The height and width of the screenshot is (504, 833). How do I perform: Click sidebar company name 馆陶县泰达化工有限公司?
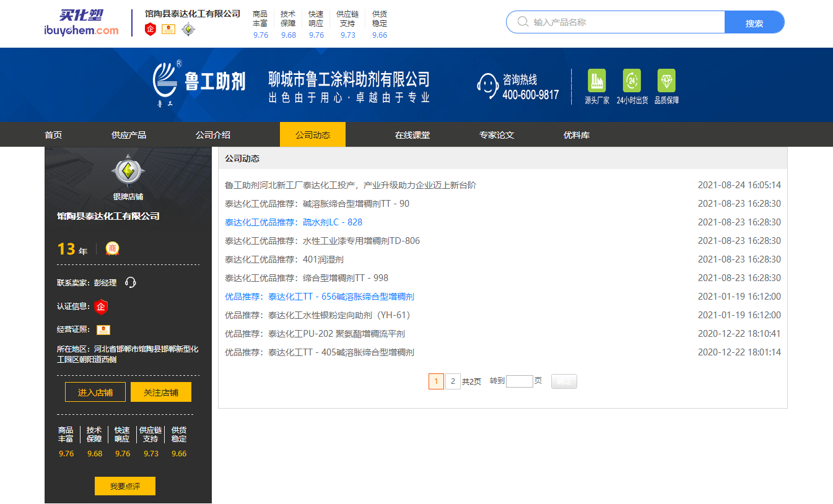click(108, 216)
